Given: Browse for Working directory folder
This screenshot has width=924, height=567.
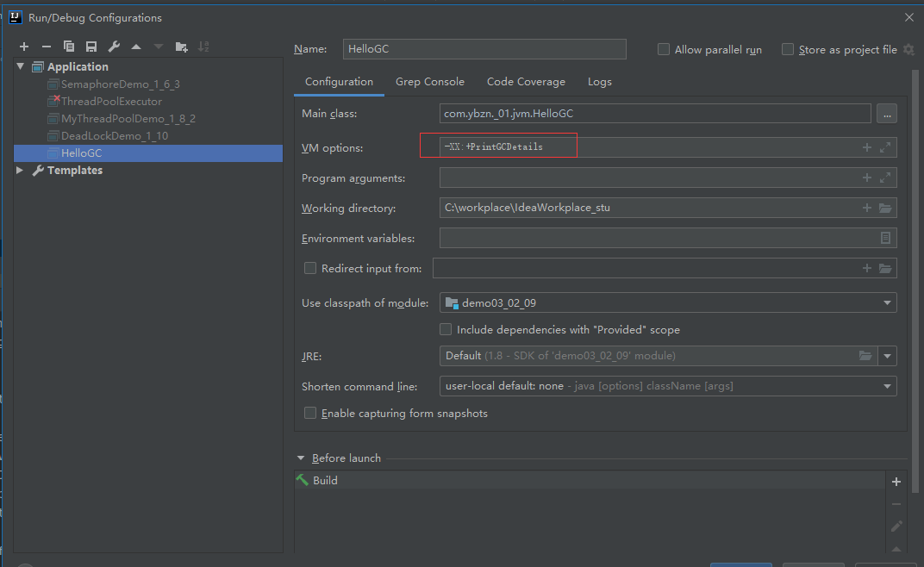Looking at the screenshot, I should pyautogui.click(x=885, y=208).
